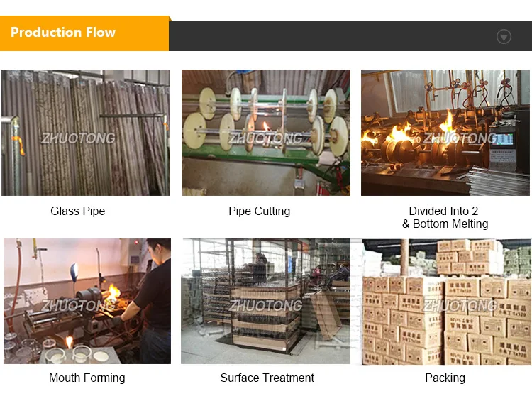The height and width of the screenshot is (396, 532).
Task: Open the bottom melting flames photo
Action: [445, 133]
